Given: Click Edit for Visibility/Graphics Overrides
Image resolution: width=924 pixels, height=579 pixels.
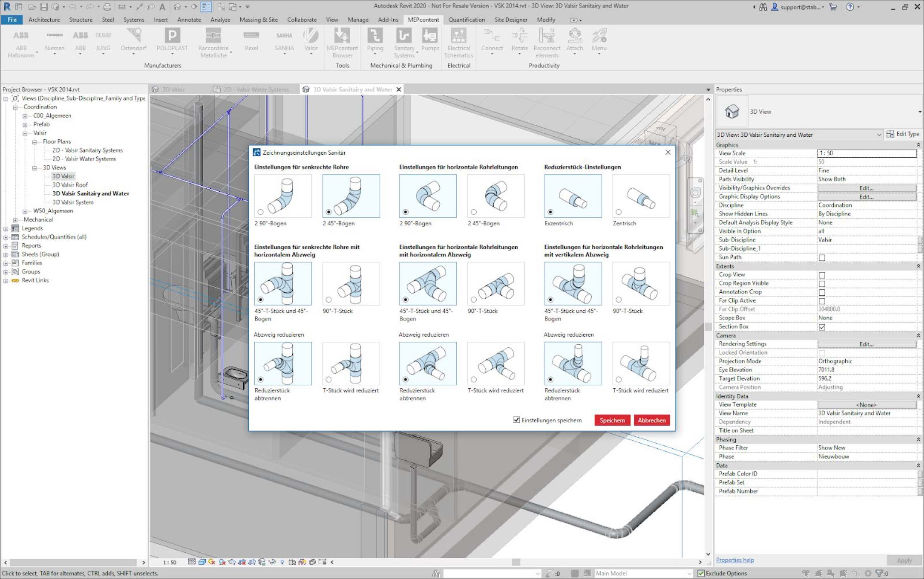Looking at the screenshot, I should tap(866, 188).
